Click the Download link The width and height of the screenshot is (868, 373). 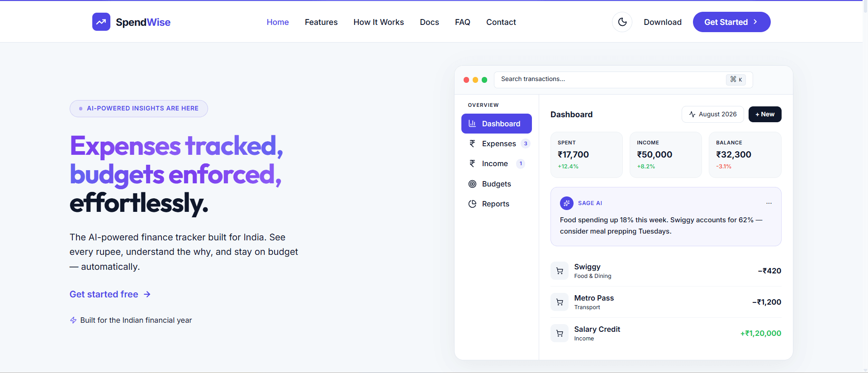[x=663, y=22]
